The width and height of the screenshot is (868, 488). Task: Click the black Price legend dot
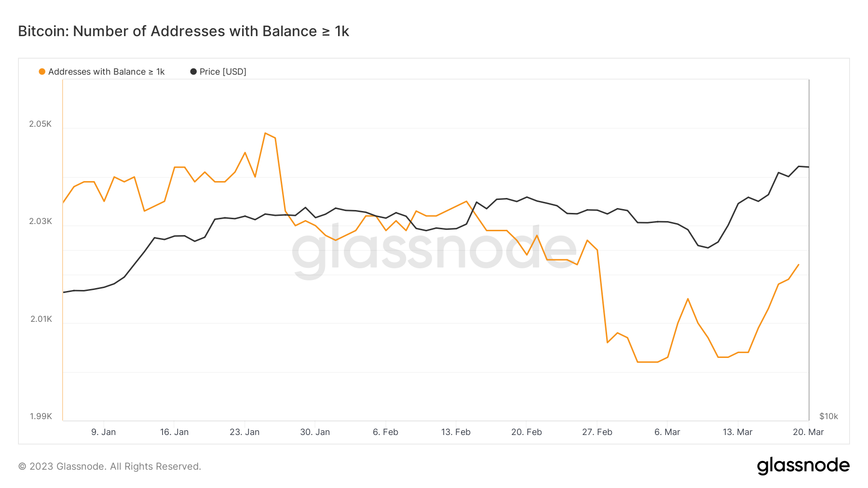click(x=193, y=72)
